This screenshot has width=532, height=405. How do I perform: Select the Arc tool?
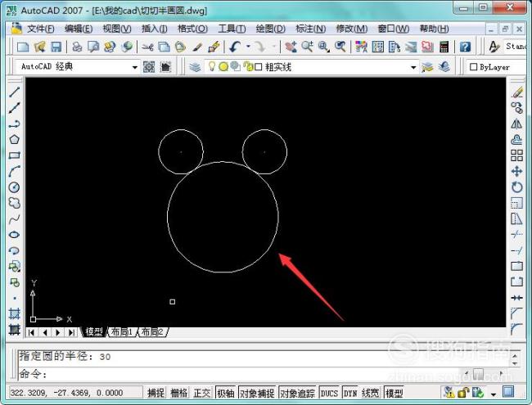click(x=14, y=171)
